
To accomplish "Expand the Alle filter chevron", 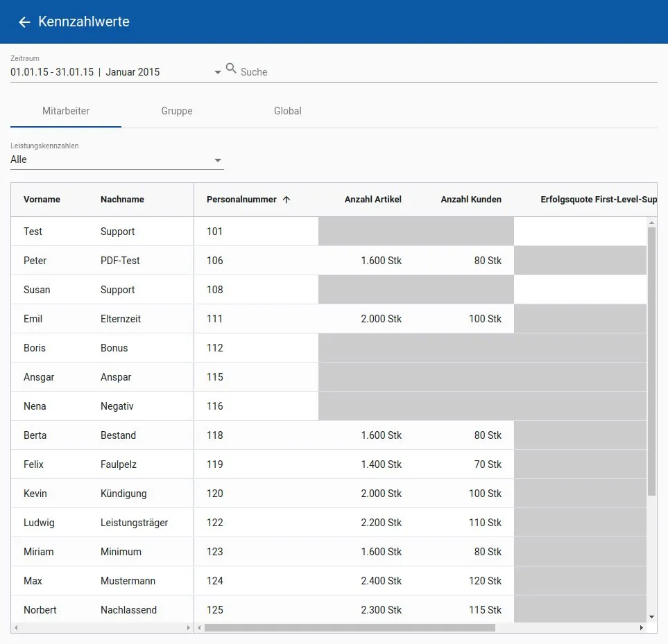I will pos(217,159).
